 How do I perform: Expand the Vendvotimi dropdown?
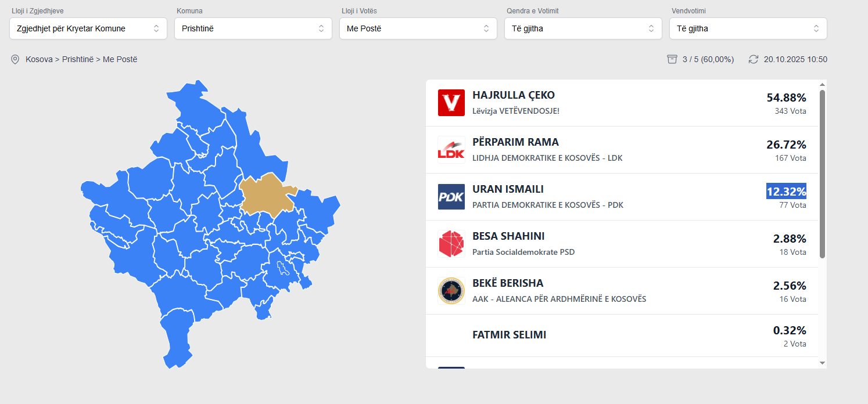[748, 28]
